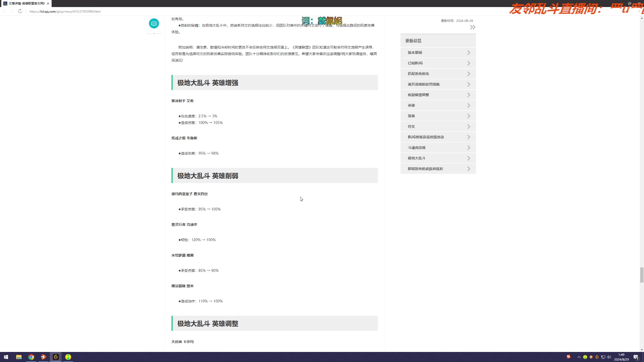Open the red bird app on taskbar
The height and width of the screenshot is (362, 644).
point(44,357)
